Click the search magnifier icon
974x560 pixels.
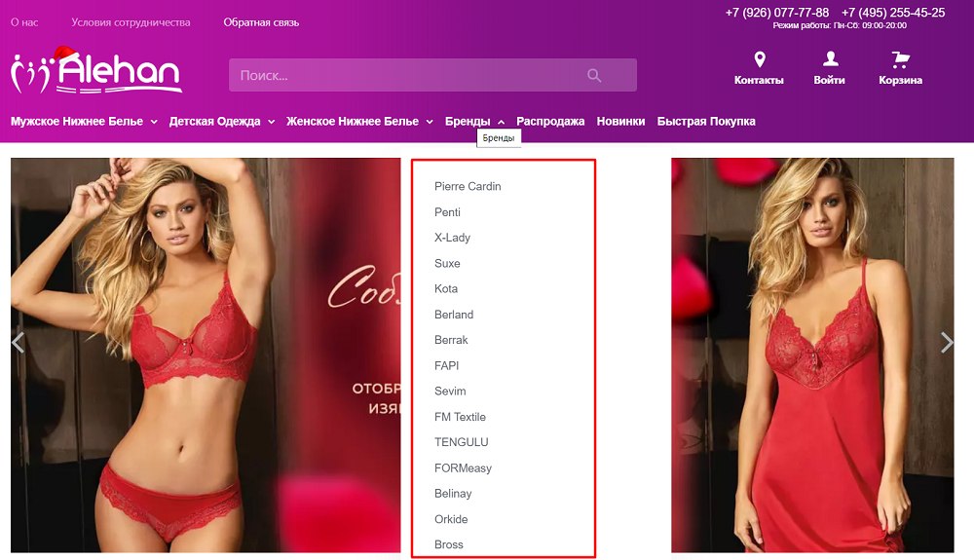pyautogui.click(x=594, y=75)
